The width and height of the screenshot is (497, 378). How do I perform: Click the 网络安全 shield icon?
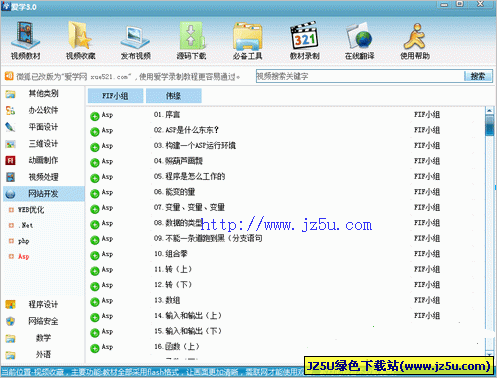[10, 321]
